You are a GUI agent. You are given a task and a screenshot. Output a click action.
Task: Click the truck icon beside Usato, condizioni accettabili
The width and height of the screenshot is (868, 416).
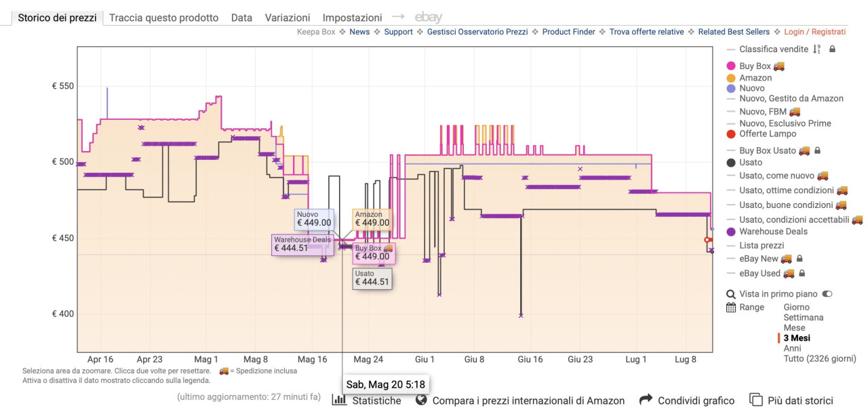(857, 220)
